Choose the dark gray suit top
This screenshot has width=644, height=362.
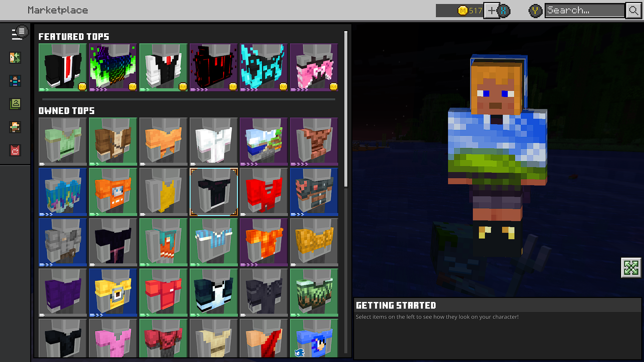pos(264,293)
